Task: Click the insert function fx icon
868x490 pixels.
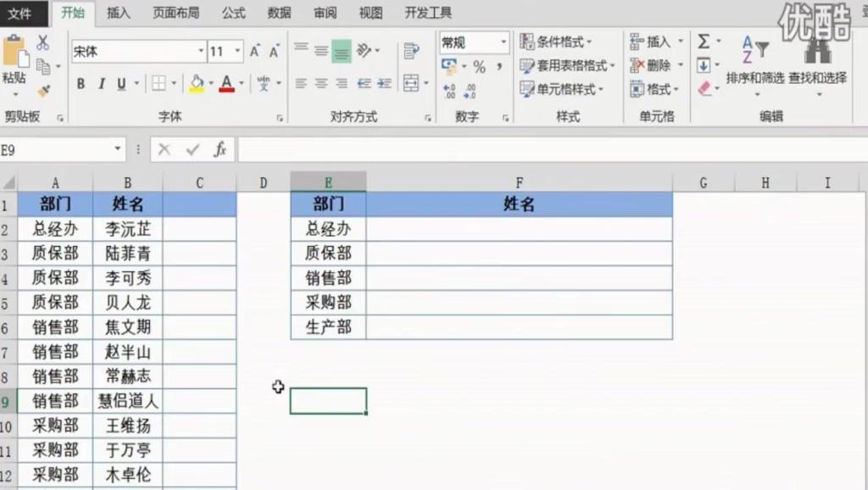Action: (220, 149)
